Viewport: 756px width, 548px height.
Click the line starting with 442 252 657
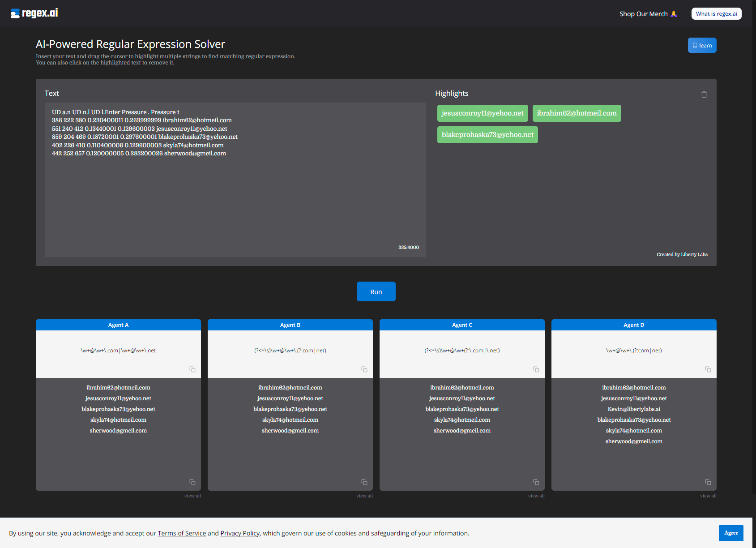coord(139,154)
